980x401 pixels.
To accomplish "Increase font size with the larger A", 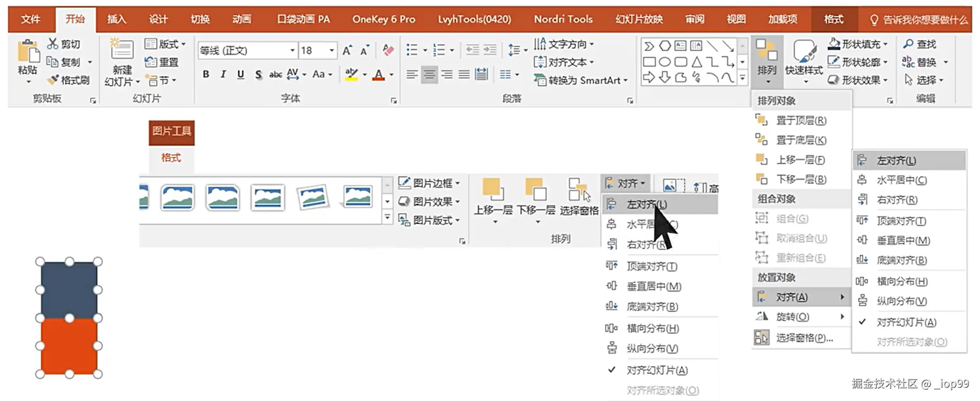I will coord(347,50).
